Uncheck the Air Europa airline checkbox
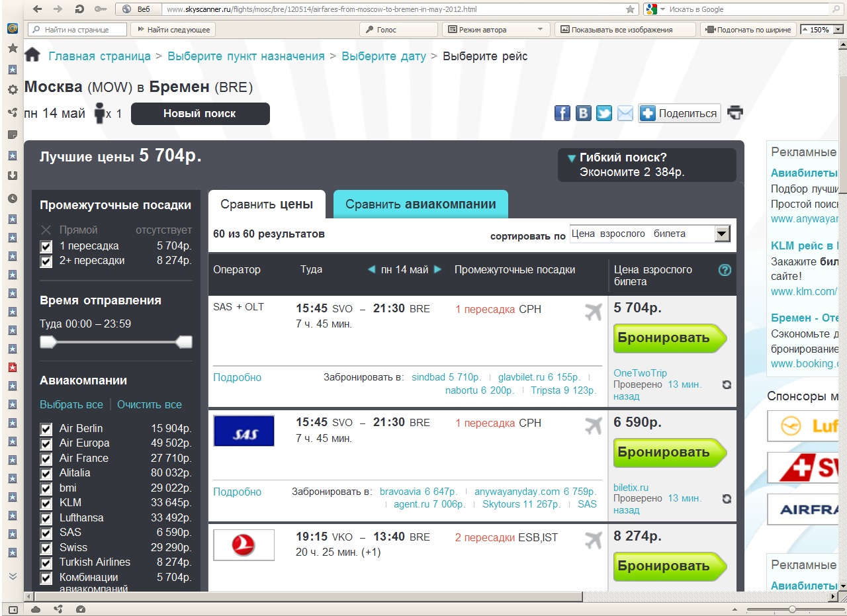This screenshot has width=847, height=616. click(x=46, y=443)
